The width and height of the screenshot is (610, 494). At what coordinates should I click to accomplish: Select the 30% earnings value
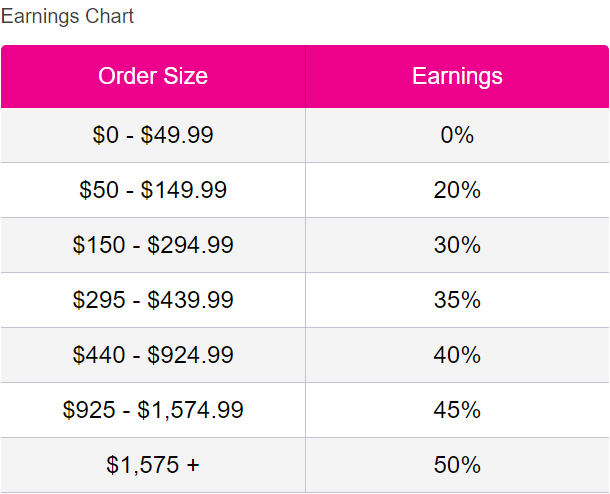coord(457,245)
